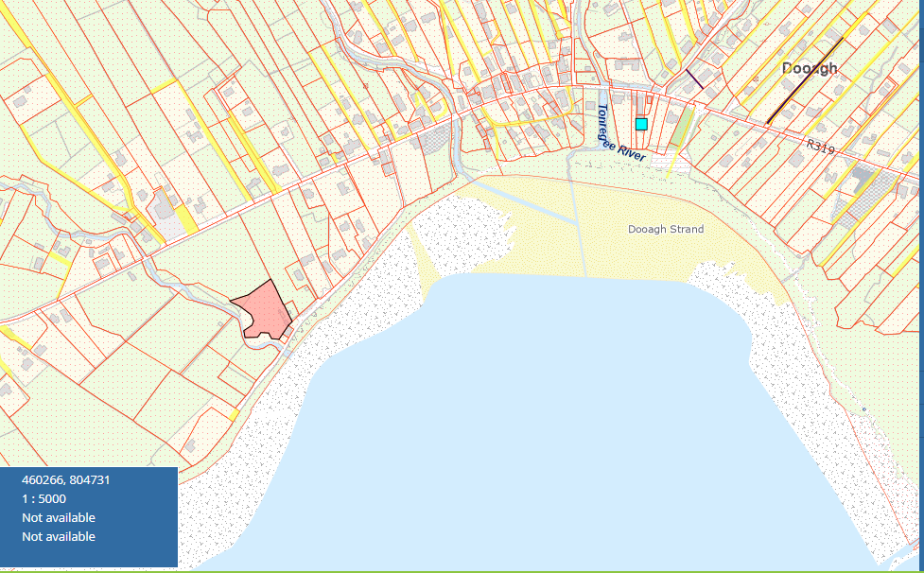Click the second Not available line

(59, 537)
